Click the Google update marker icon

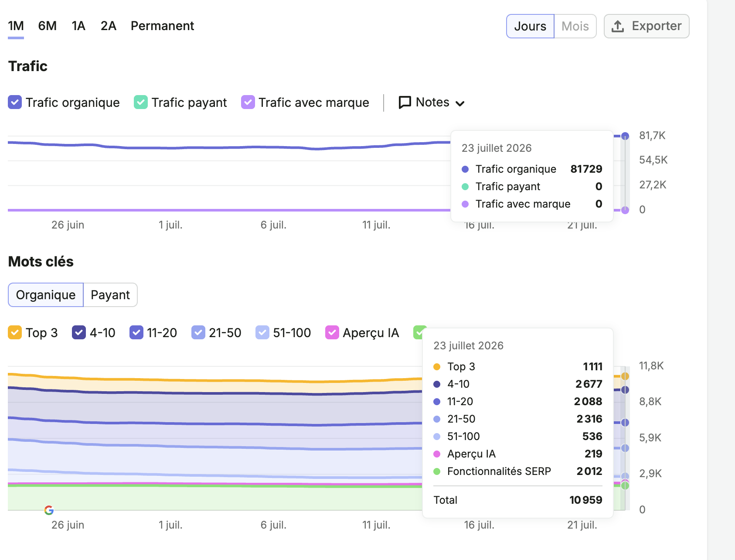(x=49, y=510)
